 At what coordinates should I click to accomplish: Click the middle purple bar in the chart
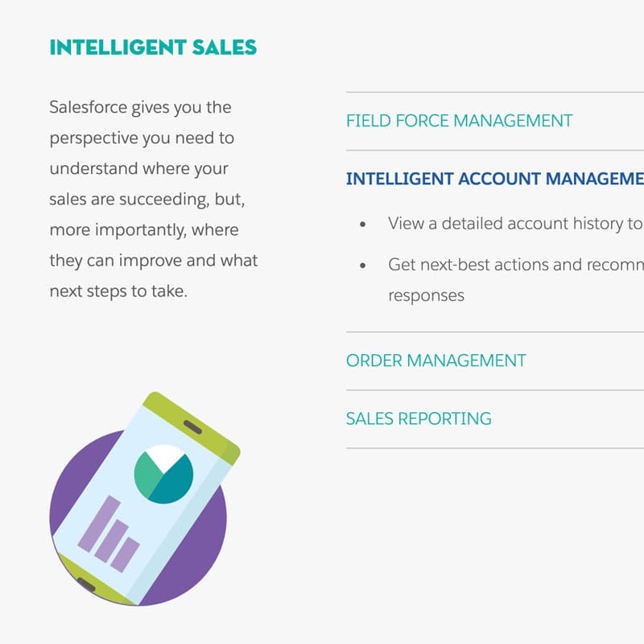pos(112,540)
